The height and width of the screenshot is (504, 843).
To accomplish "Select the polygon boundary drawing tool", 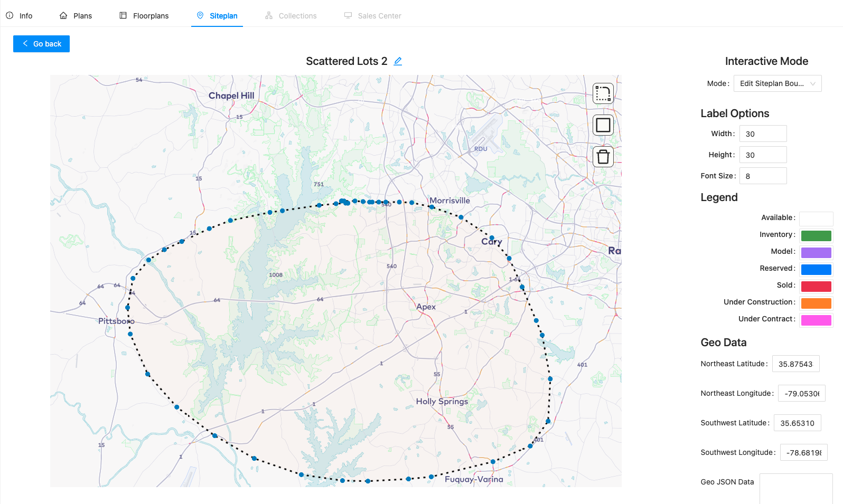I will [603, 93].
